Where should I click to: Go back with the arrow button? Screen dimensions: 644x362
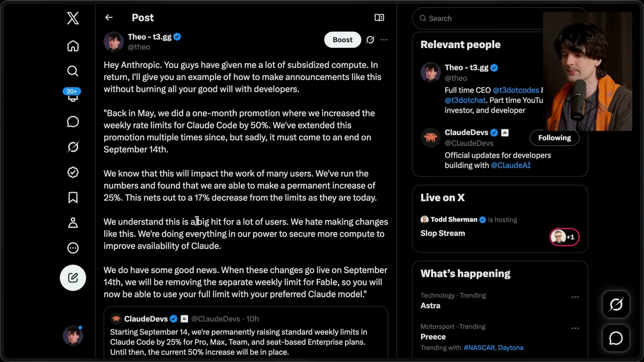pyautogui.click(x=109, y=18)
